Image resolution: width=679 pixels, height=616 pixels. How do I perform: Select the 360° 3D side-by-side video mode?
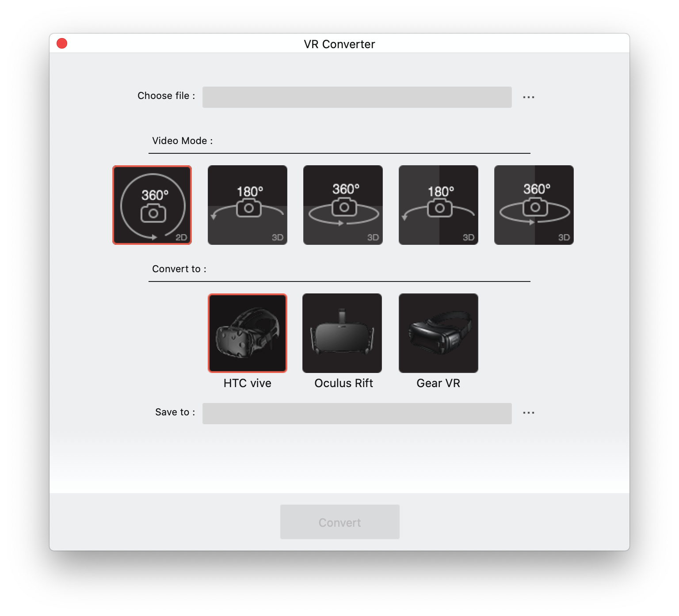pos(534,205)
